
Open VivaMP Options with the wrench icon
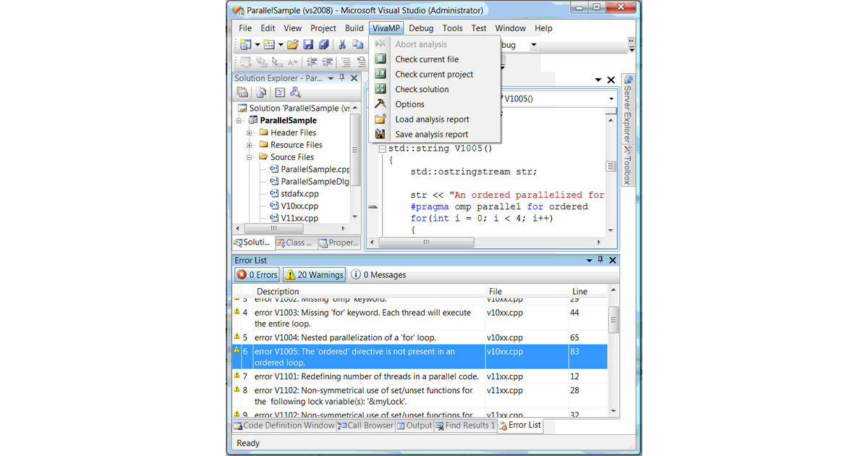pyautogui.click(x=380, y=104)
